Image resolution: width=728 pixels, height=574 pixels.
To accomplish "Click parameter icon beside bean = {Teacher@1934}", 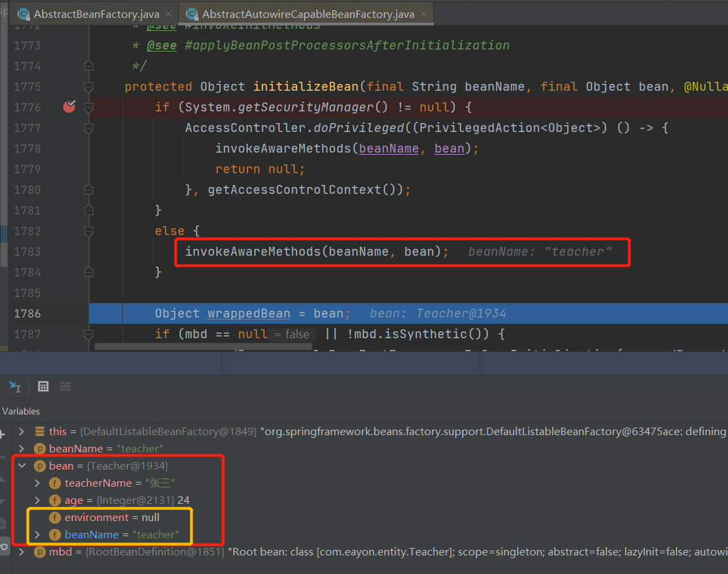I will click(40, 466).
